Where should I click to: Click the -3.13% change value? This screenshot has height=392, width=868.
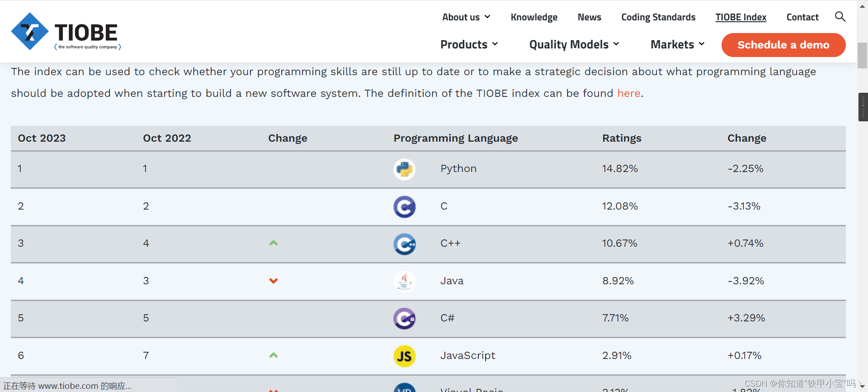pos(744,206)
